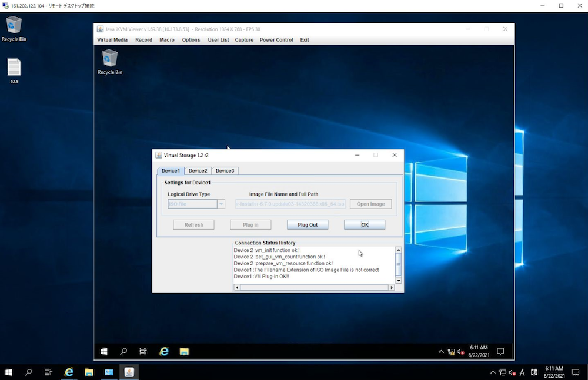Open the Power Control menu
This screenshot has height=380, width=588.
276,40
